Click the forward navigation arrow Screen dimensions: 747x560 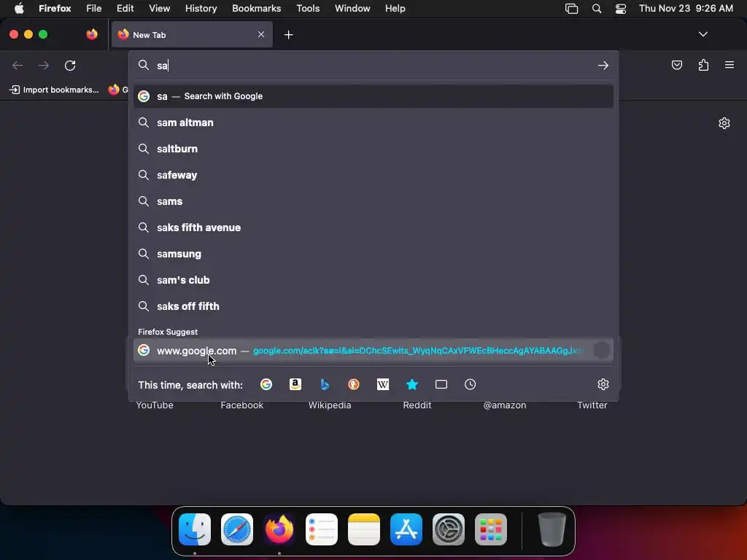(44, 65)
